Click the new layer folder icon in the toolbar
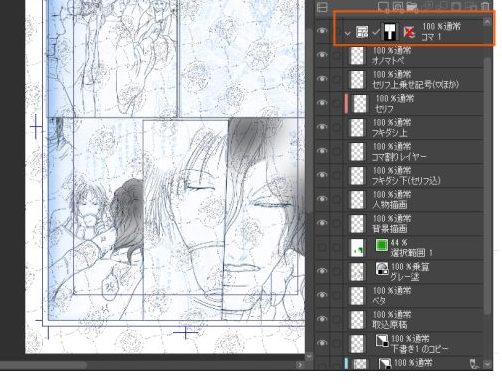Screen dimensions: 502x392 pos(412,7)
